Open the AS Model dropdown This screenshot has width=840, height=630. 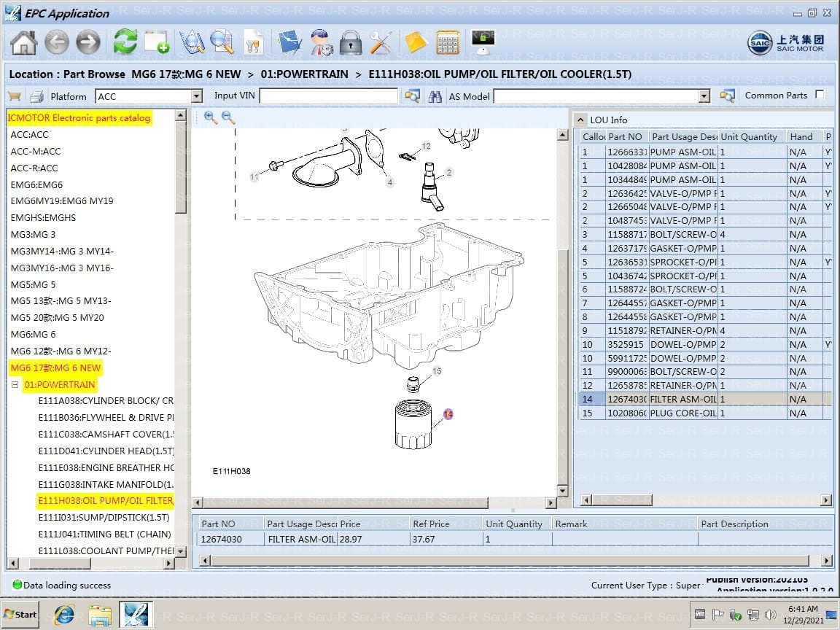[x=704, y=96]
